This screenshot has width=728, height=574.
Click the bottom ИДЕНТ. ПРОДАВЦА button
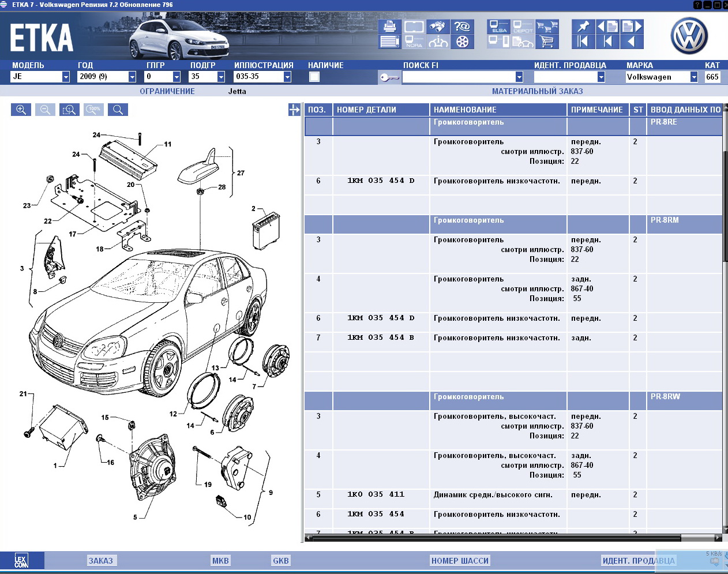click(639, 561)
